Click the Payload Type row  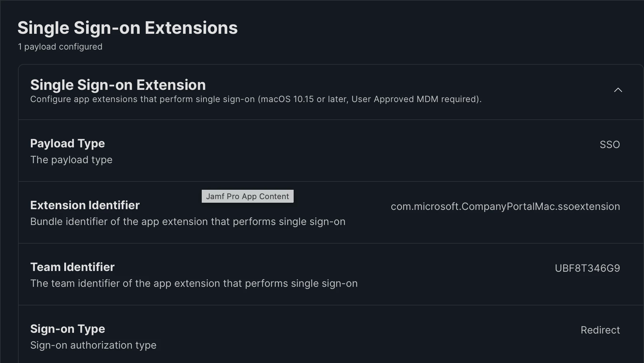pyautogui.click(x=331, y=151)
